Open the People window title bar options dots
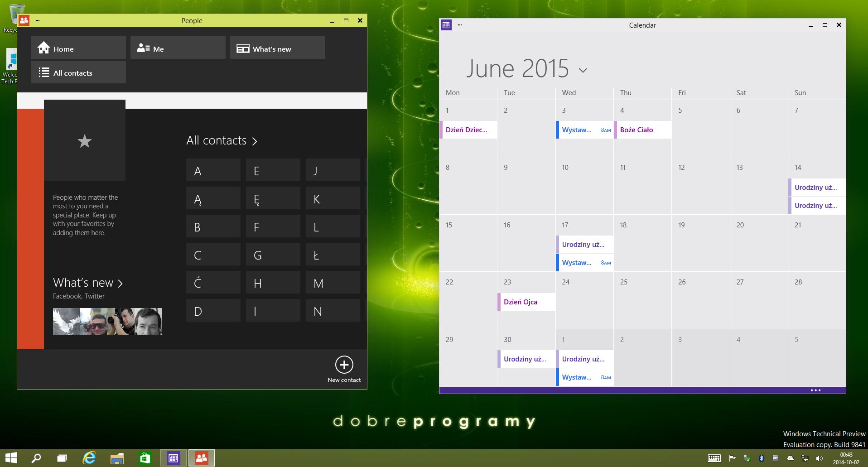This screenshot has height=467, width=868. point(38,20)
